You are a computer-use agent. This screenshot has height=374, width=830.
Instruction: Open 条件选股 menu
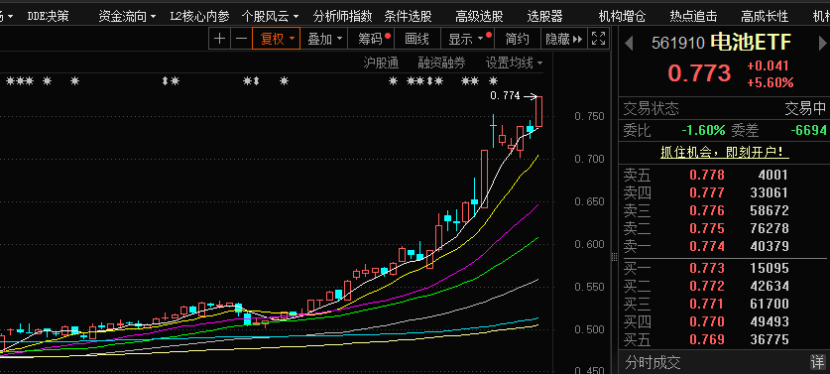(408, 16)
